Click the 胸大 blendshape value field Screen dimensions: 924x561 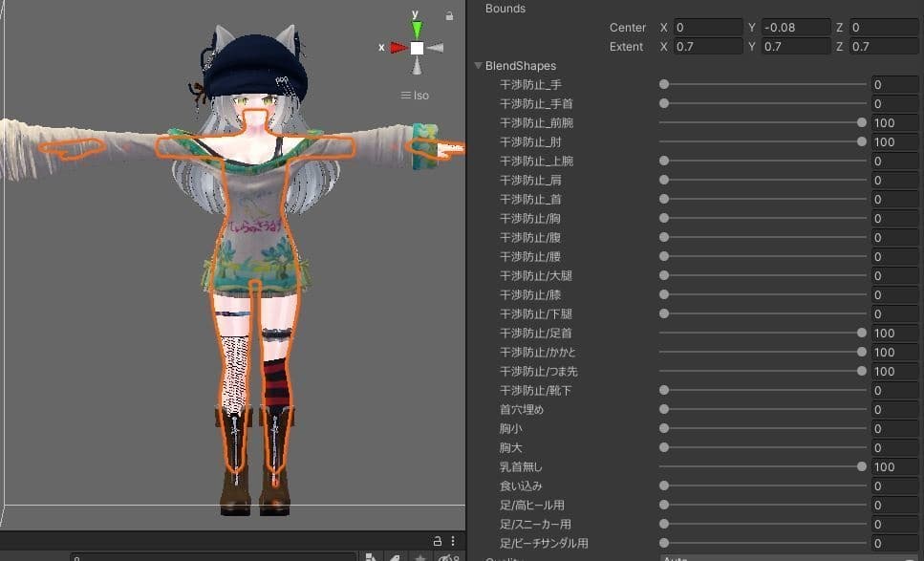[x=894, y=447]
